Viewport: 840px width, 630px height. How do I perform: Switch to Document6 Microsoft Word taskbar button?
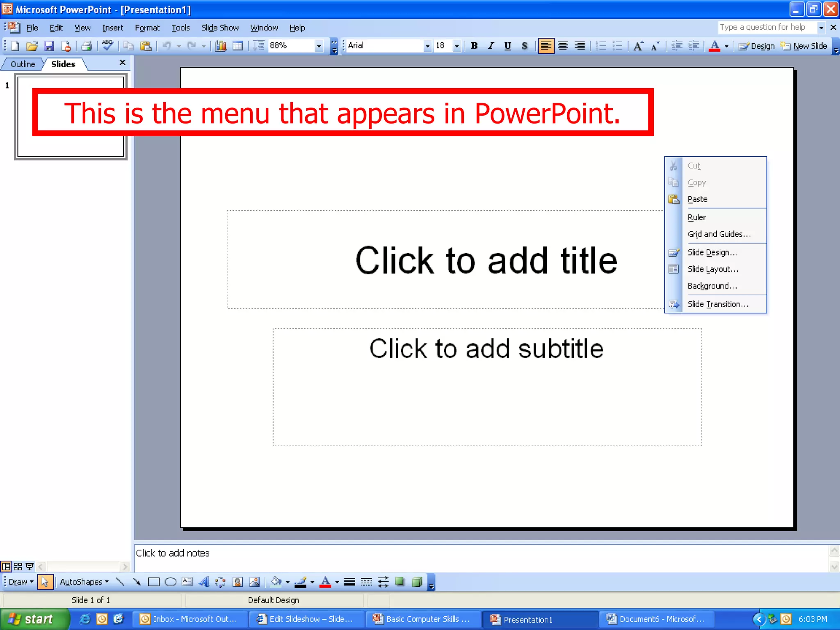click(657, 619)
